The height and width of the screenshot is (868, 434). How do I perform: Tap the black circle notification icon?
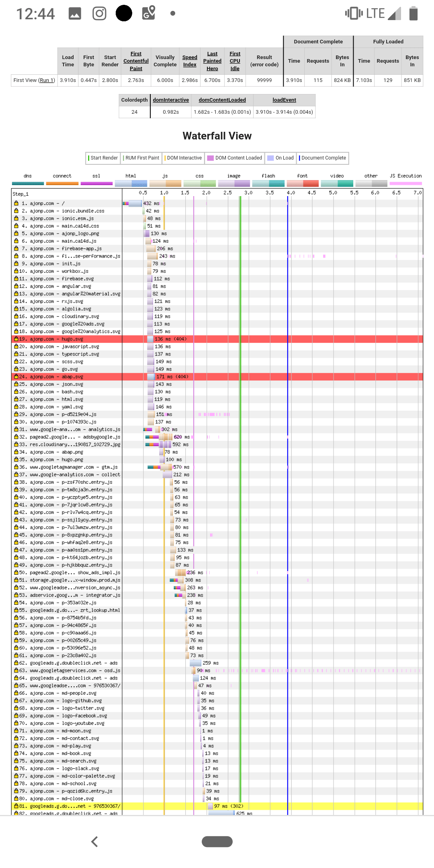(x=124, y=13)
